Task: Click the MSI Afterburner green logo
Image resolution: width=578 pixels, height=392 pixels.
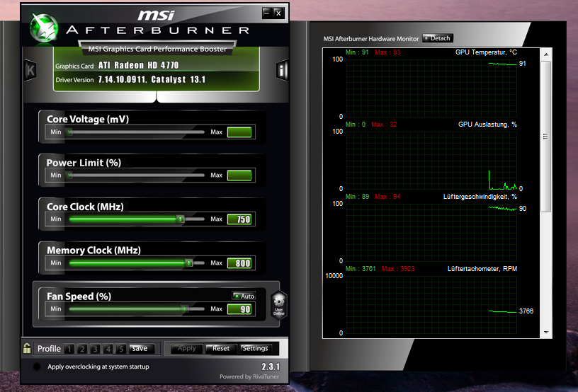Action: [x=44, y=28]
